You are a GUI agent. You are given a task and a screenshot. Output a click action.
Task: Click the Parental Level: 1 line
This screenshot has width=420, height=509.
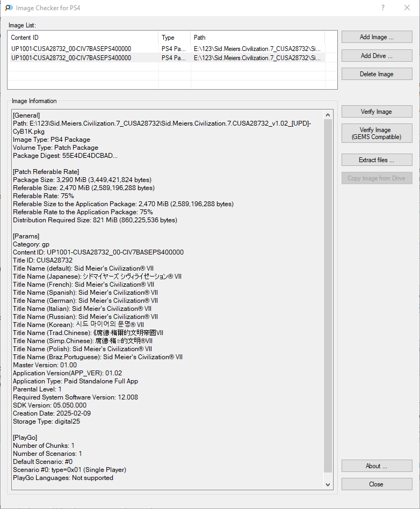38,389
